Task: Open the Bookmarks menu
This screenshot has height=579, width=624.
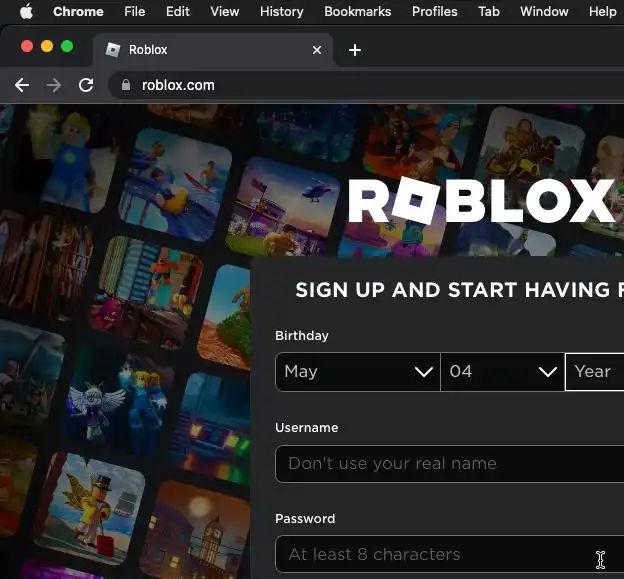Action: 357,12
